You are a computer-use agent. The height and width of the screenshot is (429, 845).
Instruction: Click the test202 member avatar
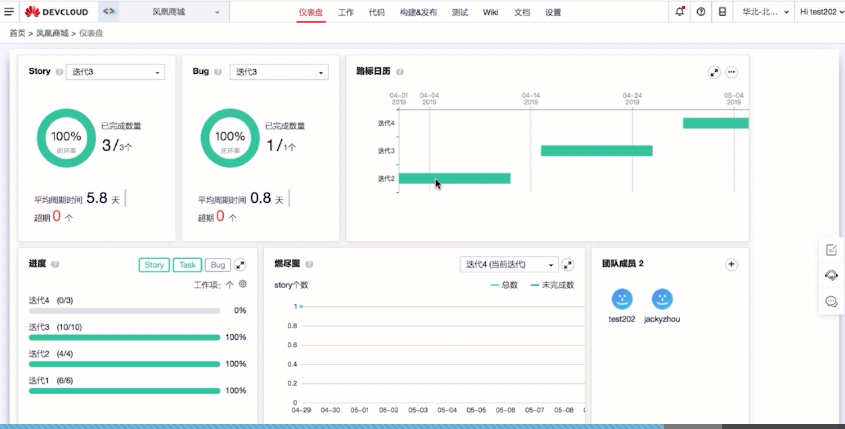coord(622,299)
